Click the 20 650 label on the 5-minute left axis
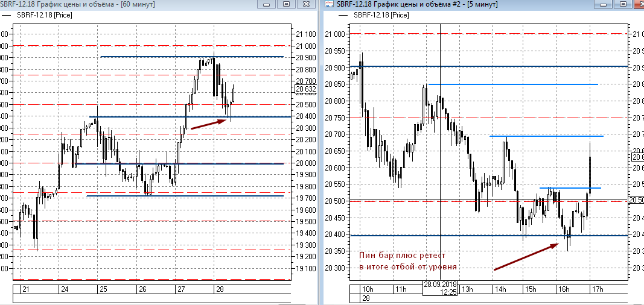The width and height of the screenshot is (644, 305). tap(335, 151)
